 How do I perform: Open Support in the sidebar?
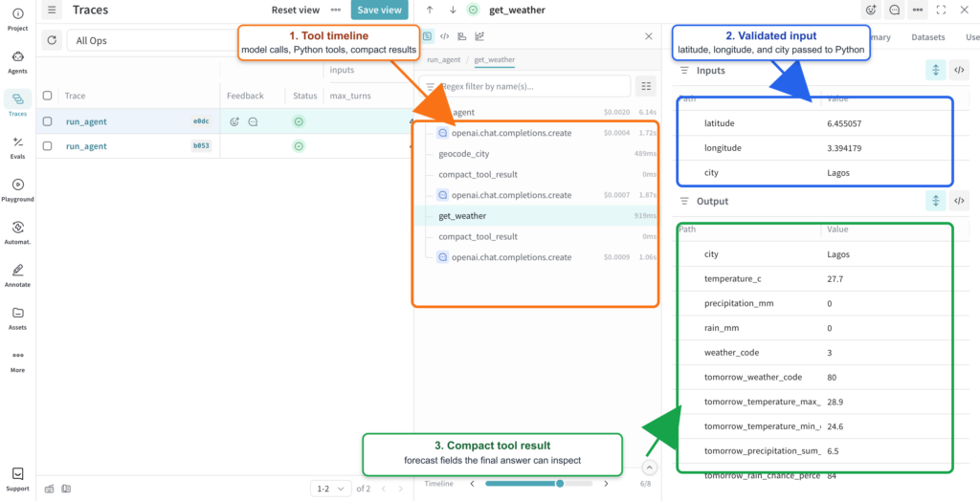[x=17, y=478]
